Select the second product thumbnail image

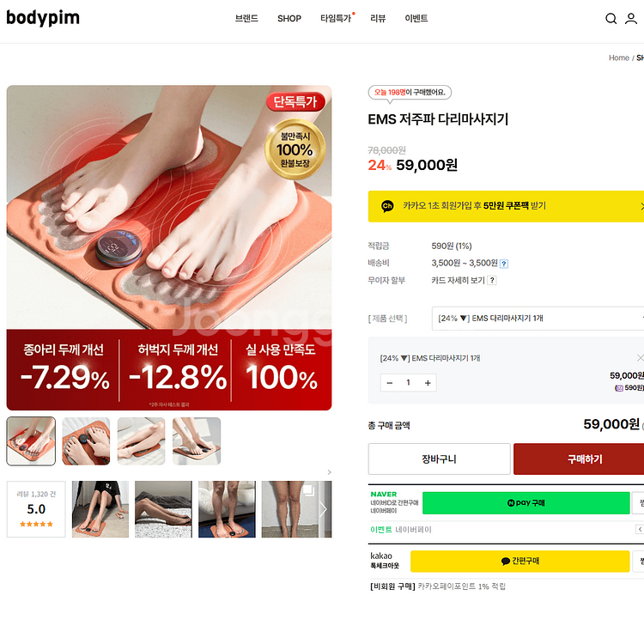(86, 441)
